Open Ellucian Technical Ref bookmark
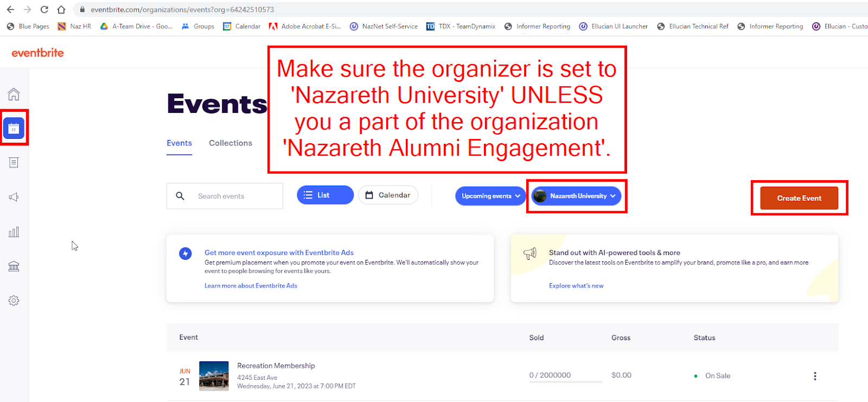 point(692,26)
